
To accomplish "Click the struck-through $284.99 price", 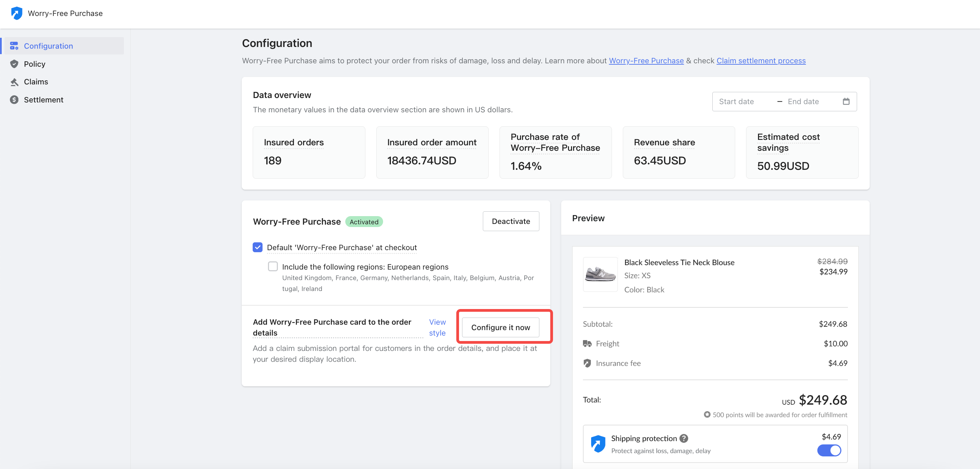I will click(833, 261).
